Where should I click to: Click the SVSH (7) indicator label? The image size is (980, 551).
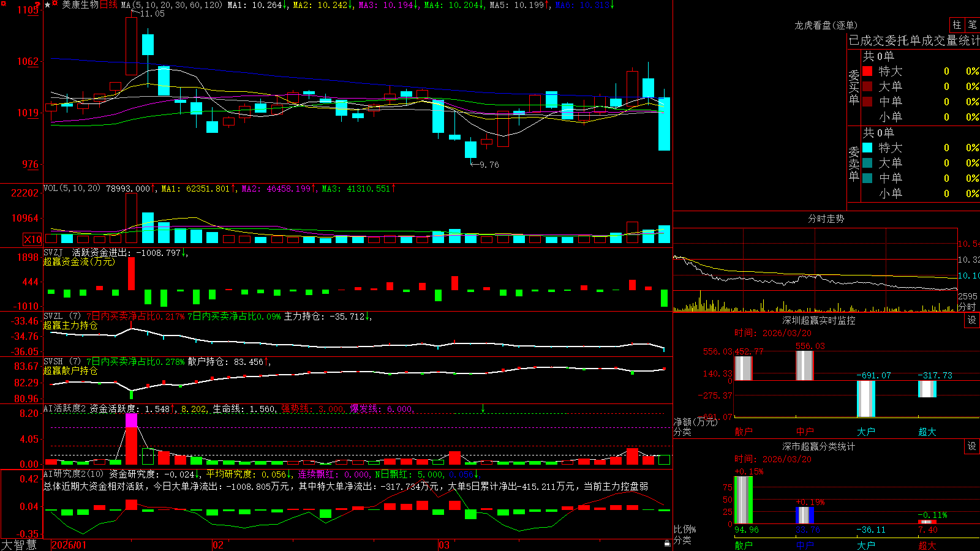tap(62, 362)
